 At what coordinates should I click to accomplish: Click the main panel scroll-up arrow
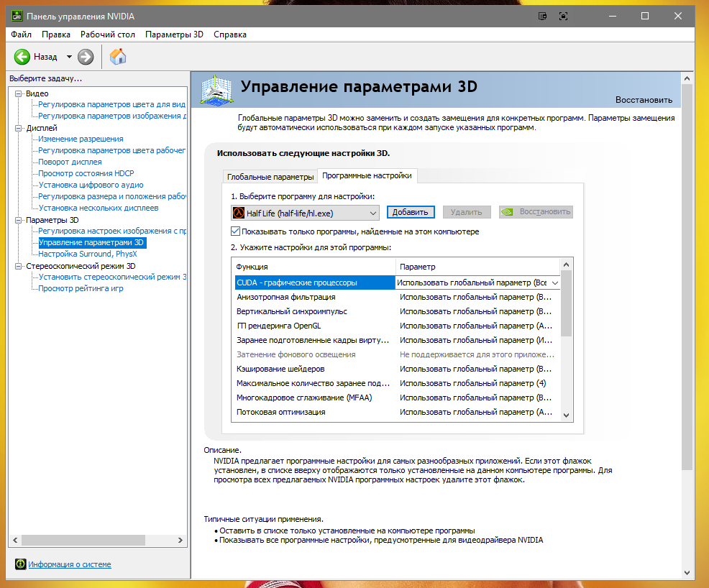[x=687, y=78]
